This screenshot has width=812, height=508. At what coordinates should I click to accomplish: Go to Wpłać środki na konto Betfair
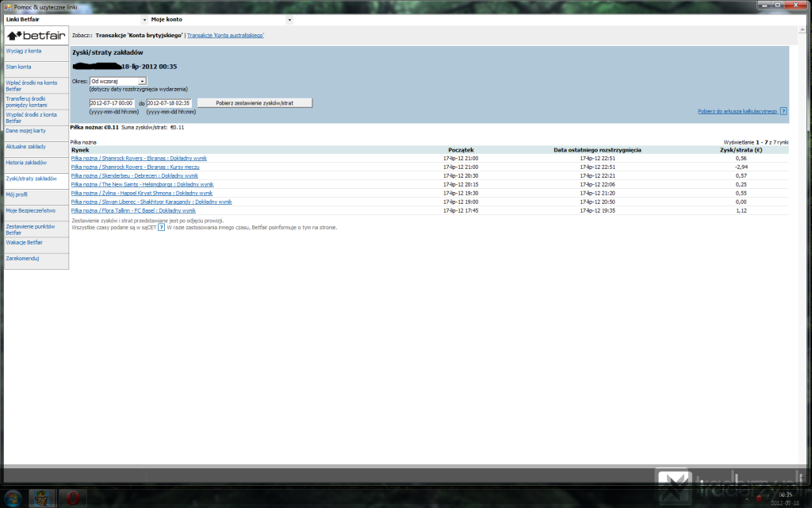32,86
